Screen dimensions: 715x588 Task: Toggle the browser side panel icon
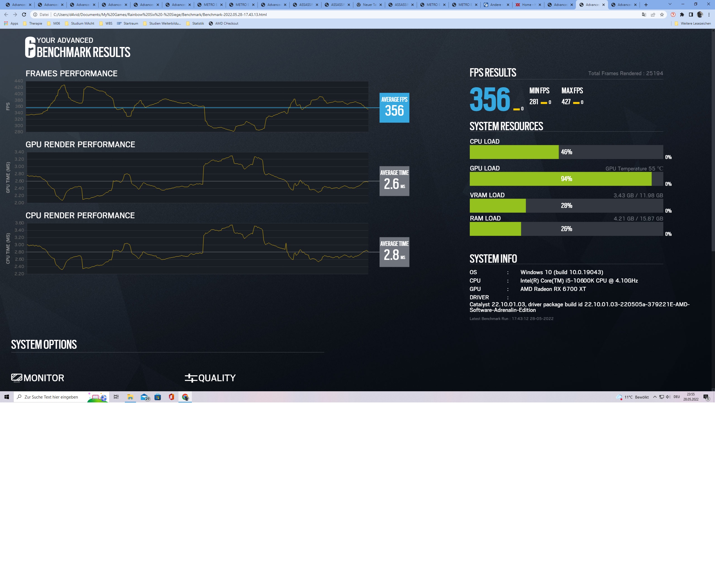pos(691,15)
